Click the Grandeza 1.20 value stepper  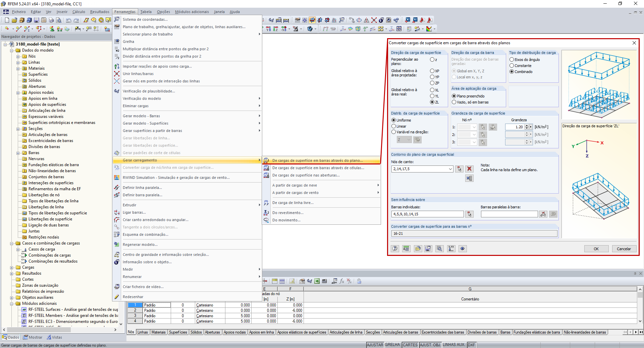point(527,127)
